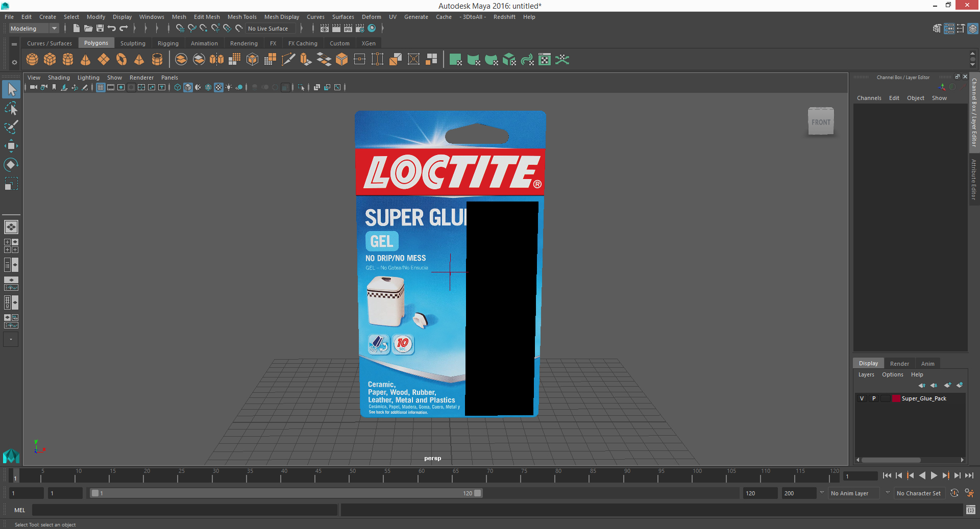Toggle snap to grids icon
The height and width of the screenshot is (529, 980).
180,29
